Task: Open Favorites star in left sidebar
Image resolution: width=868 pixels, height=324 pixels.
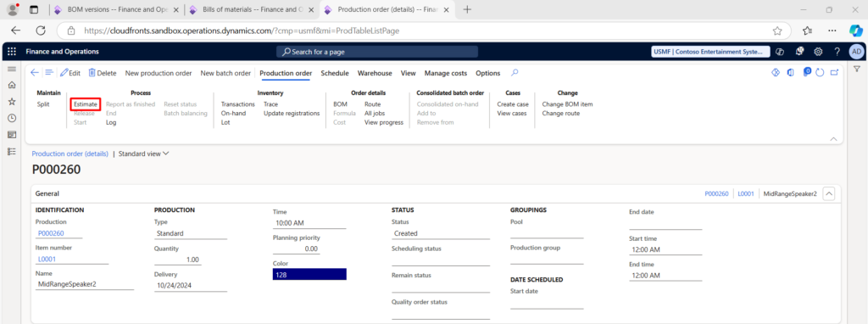Action: point(12,102)
